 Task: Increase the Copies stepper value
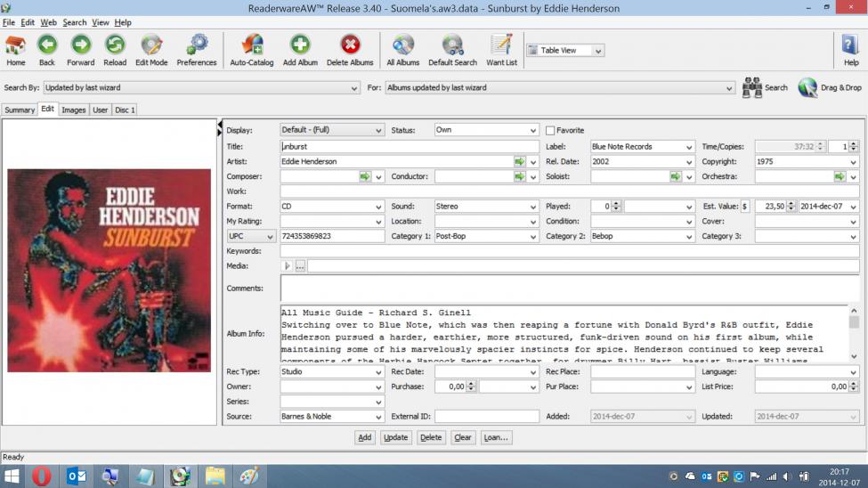click(854, 143)
